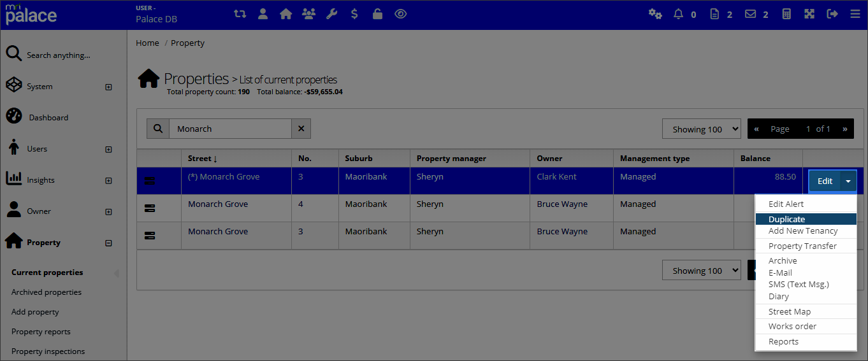Open the envelope messages icon

click(751, 13)
